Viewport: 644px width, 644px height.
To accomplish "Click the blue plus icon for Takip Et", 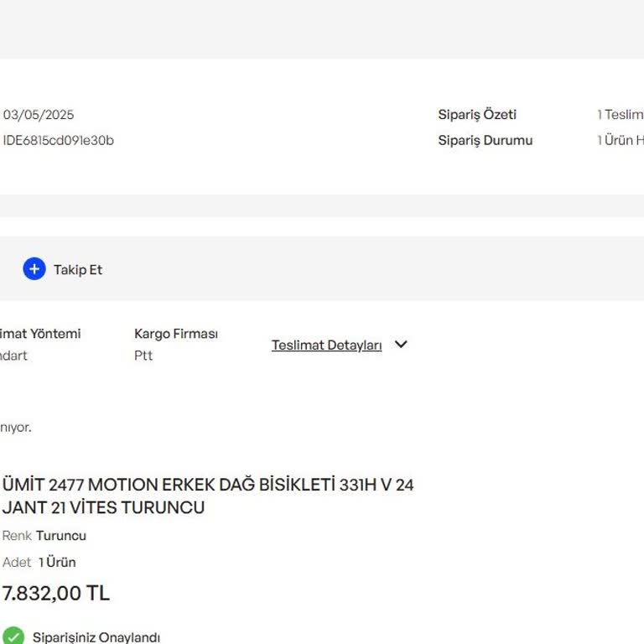I will coord(34,269).
